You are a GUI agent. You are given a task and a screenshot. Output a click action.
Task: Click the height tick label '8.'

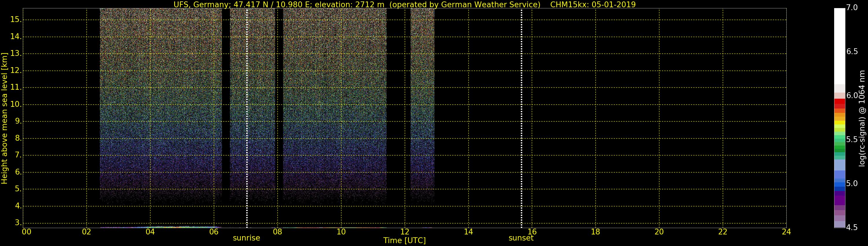pyautogui.click(x=18, y=138)
